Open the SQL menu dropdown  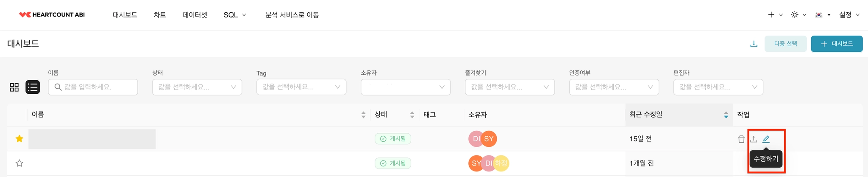click(234, 15)
